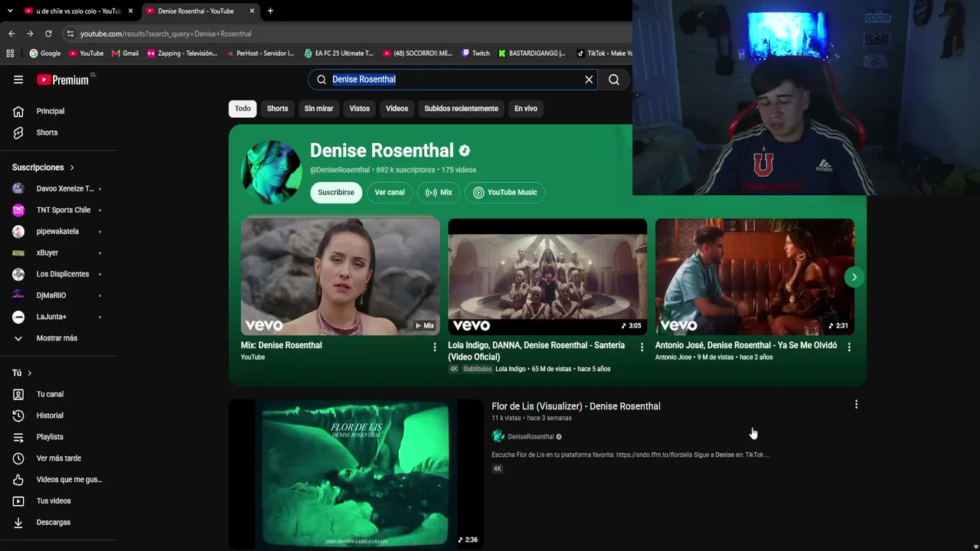The height and width of the screenshot is (551, 980).
Task: Open the Denise Rosenthal channel name heading
Action: pyautogui.click(x=382, y=151)
